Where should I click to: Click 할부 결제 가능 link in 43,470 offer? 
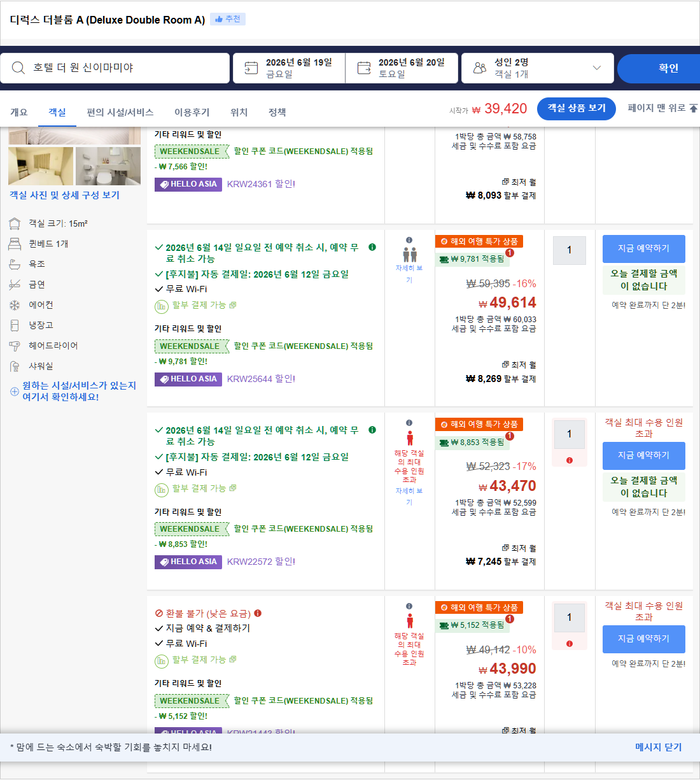(x=204, y=488)
